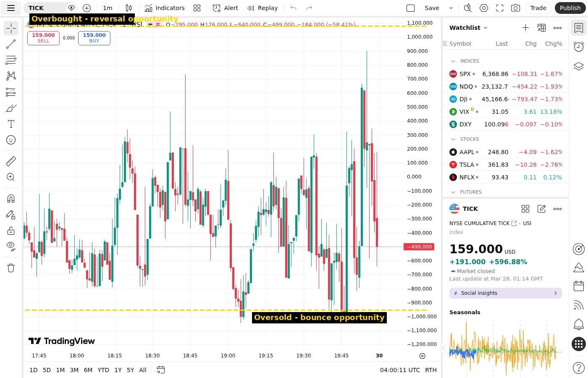Select the ruler measure tool
The height and width of the screenshot is (378, 588).
point(11,161)
